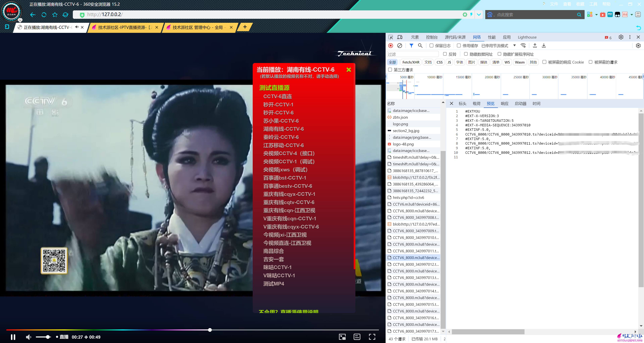Open DevTools settings gear

point(621,37)
